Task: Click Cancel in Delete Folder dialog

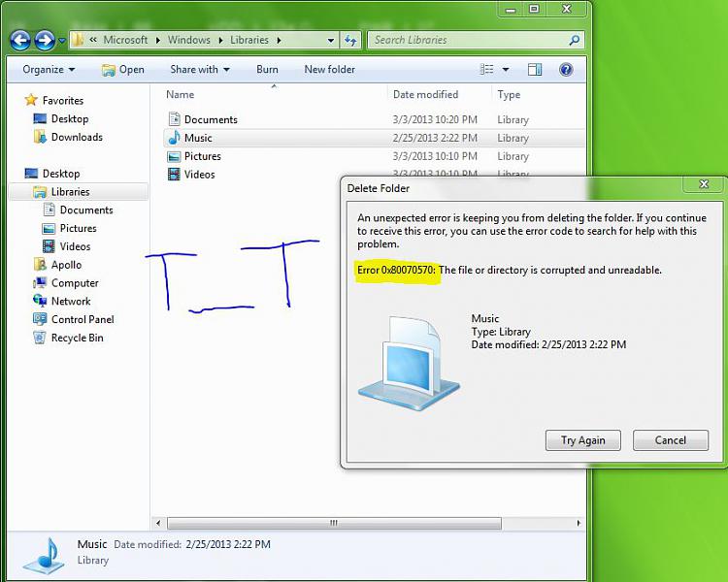Action: pos(671,440)
